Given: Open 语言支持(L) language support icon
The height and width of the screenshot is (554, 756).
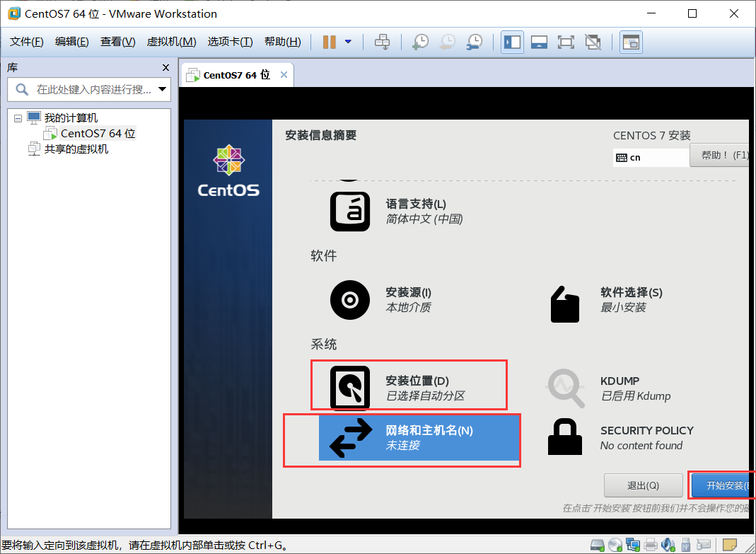Looking at the screenshot, I should coord(350,212).
